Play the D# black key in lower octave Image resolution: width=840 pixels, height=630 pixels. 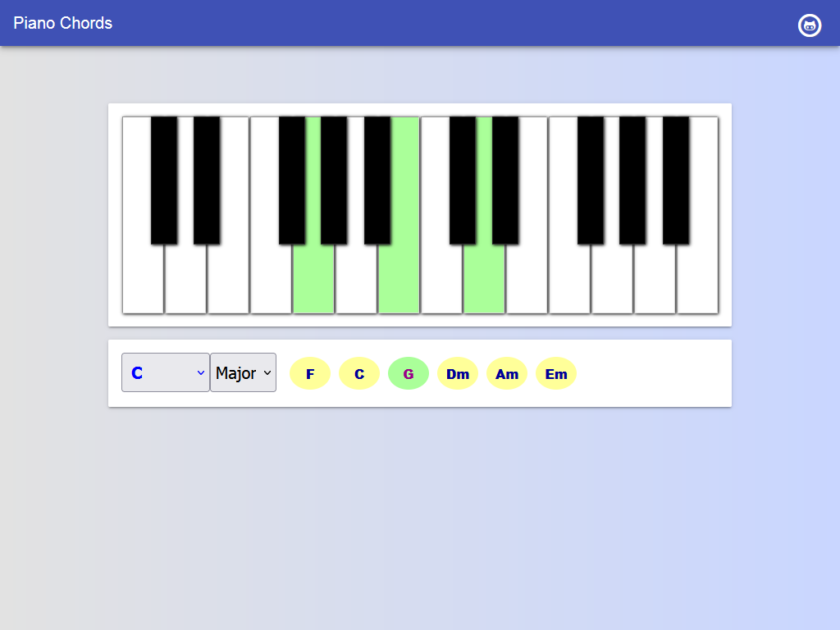point(207,180)
